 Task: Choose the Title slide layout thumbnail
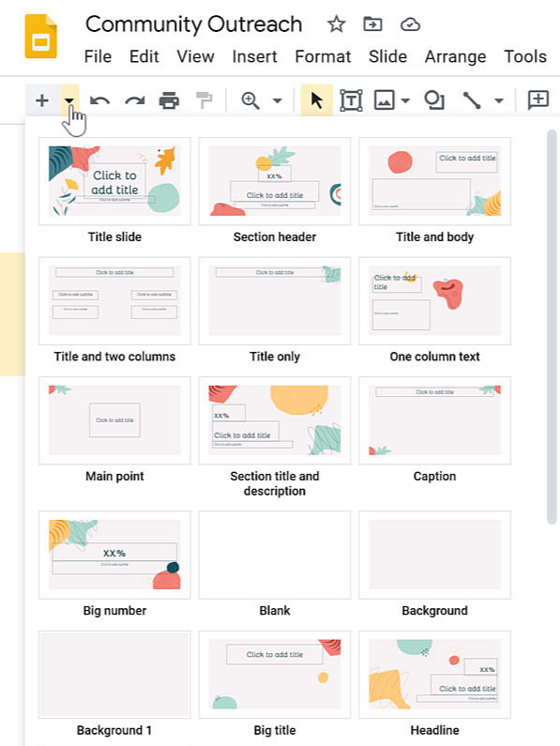pyautogui.click(x=114, y=181)
